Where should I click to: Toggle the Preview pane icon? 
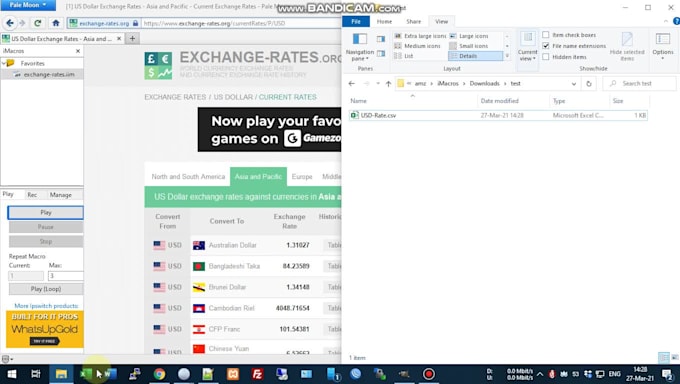pos(381,39)
